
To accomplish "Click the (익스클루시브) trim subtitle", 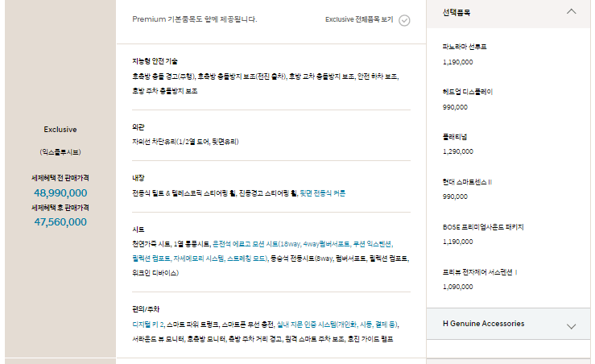I will click(x=60, y=152).
